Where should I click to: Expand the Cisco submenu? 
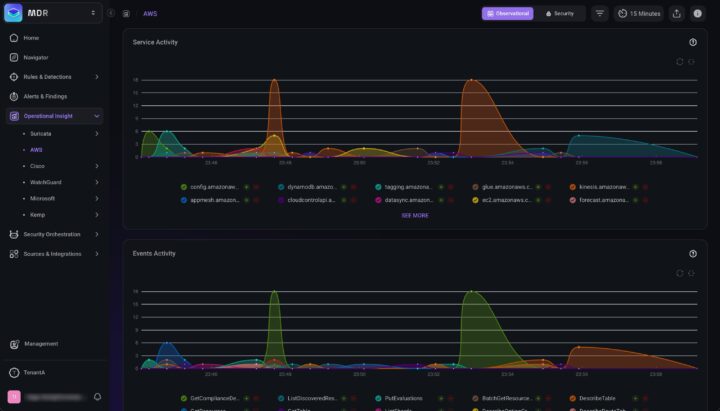point(97,166)
